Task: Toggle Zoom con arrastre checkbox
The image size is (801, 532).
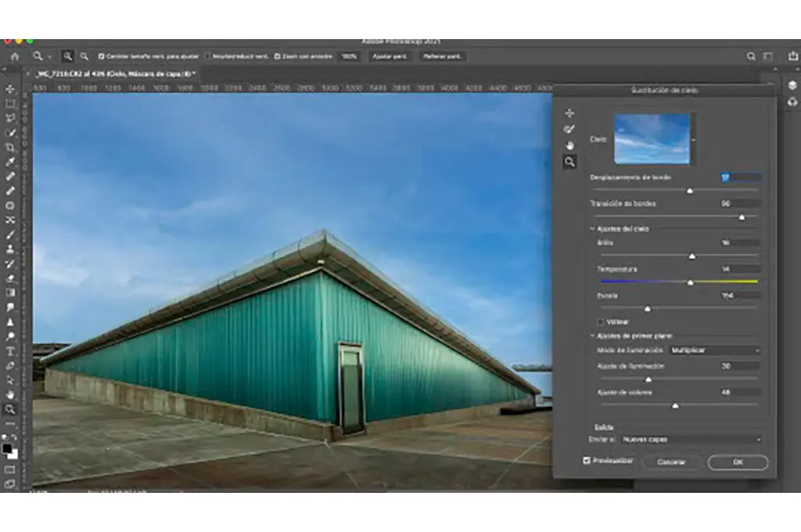Action: [x=278, y=56]
